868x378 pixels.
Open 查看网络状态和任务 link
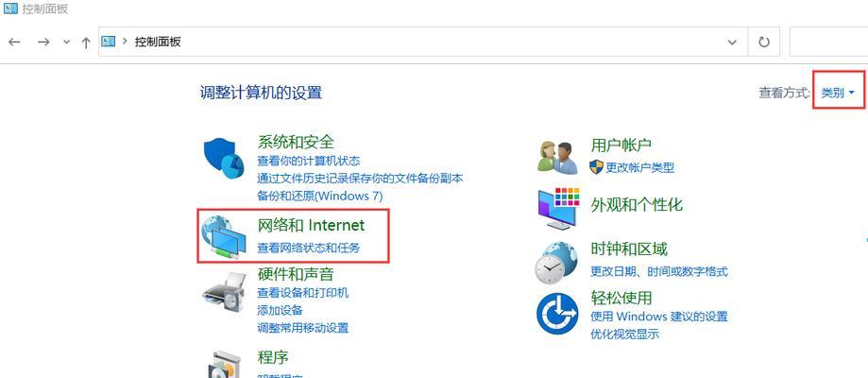(x=308, y=248)
